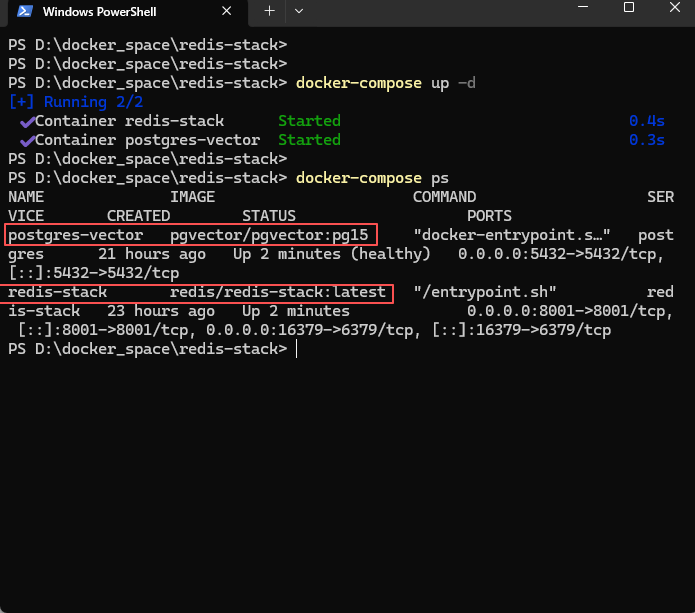Click the '"/entrypoint.sh"' command text
695x613 pixels.
tap(485, 292)
